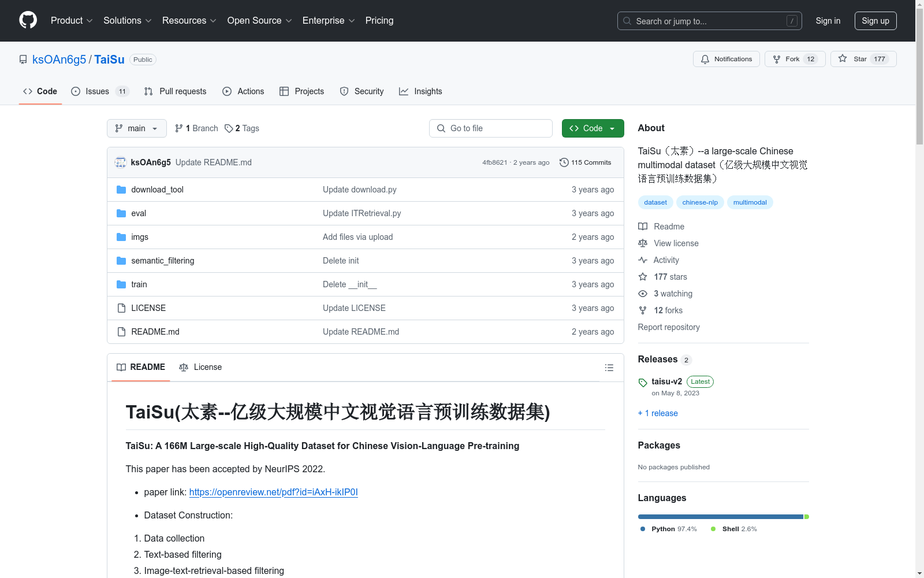The image size is (924, 578).
Task: Open the Readme link in About
Action: (x=661, y=227)
